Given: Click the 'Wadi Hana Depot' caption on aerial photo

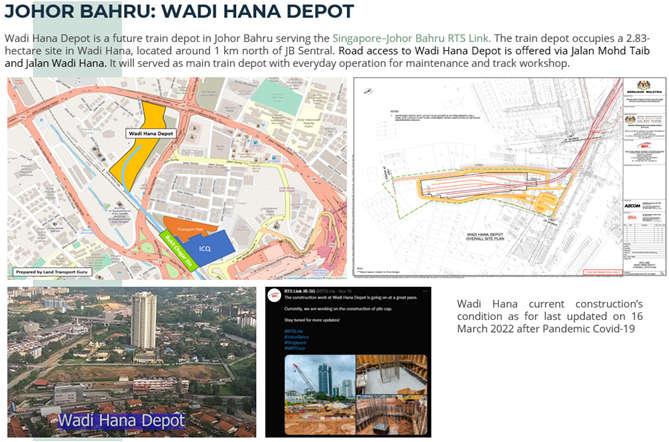Looking at the screenshot, I should coord(122,421).
